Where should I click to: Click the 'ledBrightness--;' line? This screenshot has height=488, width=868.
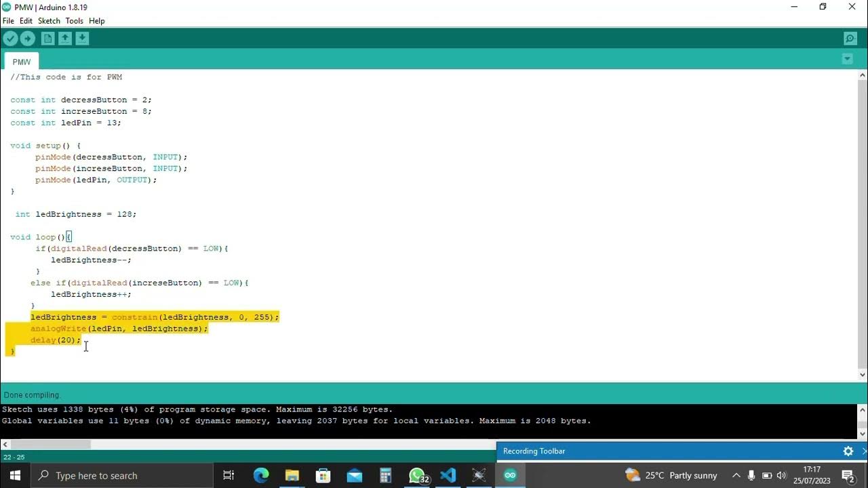pyautogui.click(x=91, y=260)
